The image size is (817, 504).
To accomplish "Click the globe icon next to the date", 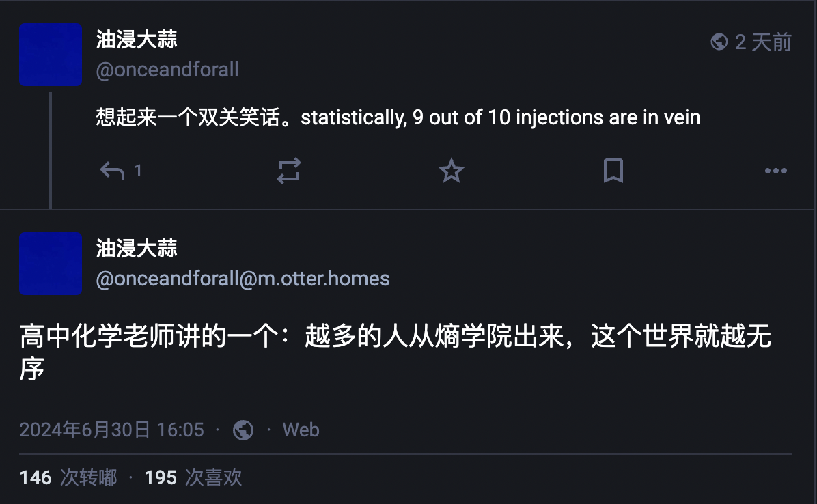I will (x=243, y=430).
